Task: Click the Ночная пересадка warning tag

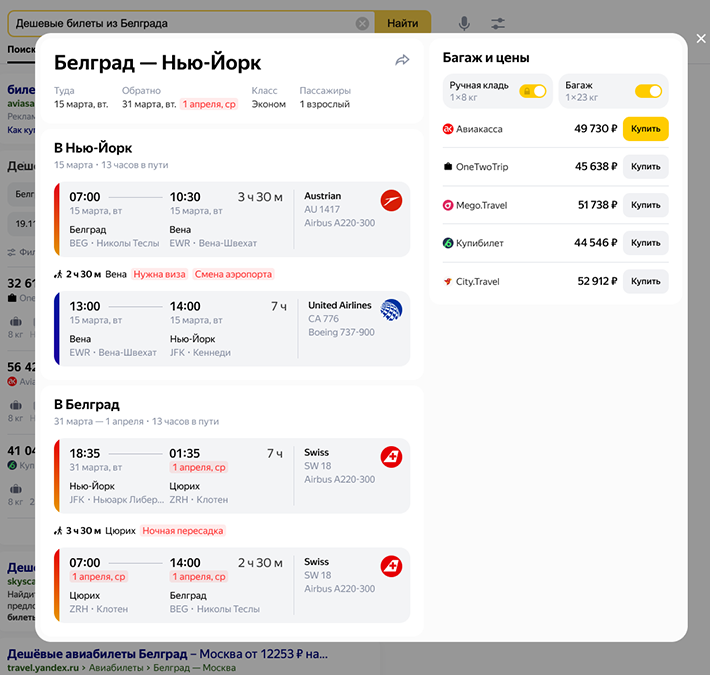Action: pyautogui.click(x=183, y=531)
